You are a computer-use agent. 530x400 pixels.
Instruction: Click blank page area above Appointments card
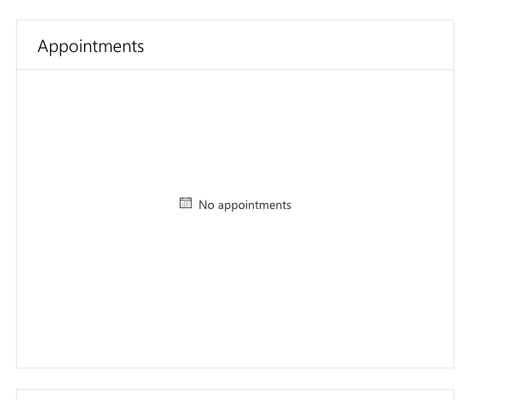pyautogui.click(x=235, y=9)
